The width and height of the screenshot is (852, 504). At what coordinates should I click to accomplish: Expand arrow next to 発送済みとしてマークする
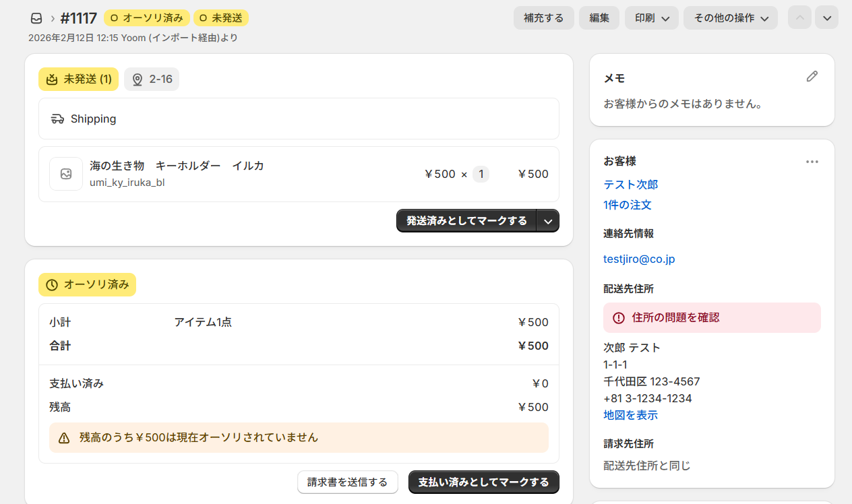[548, 221]
